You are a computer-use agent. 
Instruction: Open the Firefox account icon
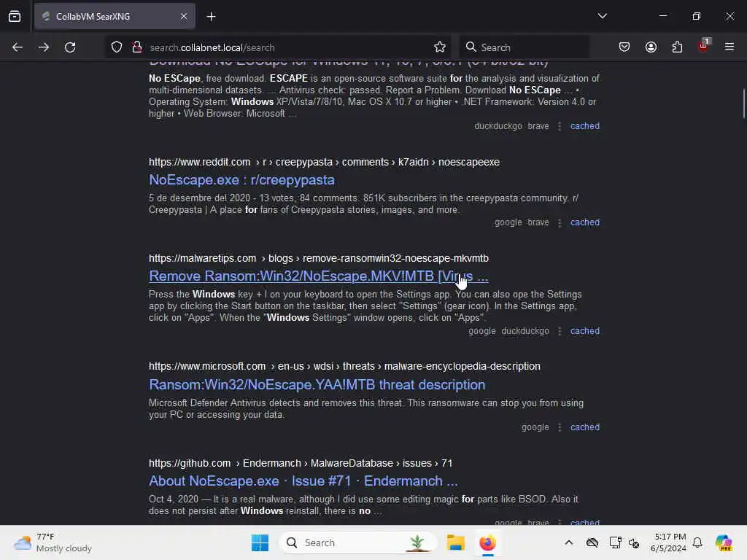[651, 47]
